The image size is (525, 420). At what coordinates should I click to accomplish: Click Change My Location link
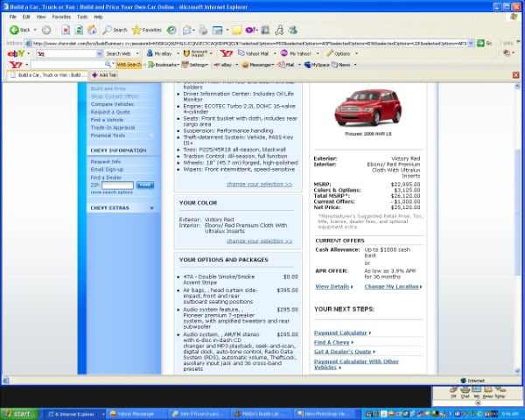[391, 286]
